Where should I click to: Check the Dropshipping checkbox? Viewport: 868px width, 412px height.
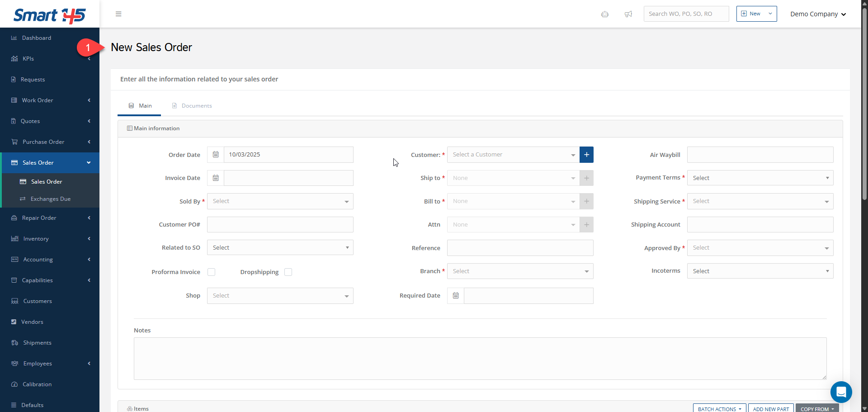tap(288, 272)
